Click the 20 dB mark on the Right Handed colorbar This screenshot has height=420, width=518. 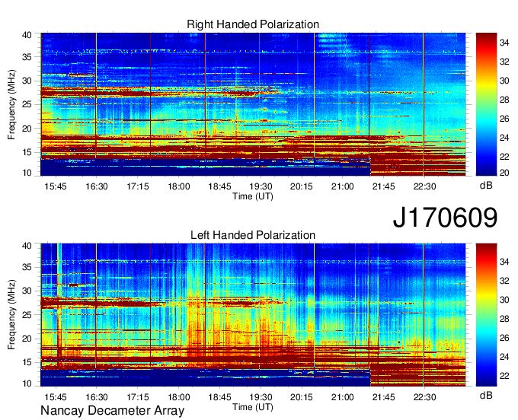click(504, 173)
